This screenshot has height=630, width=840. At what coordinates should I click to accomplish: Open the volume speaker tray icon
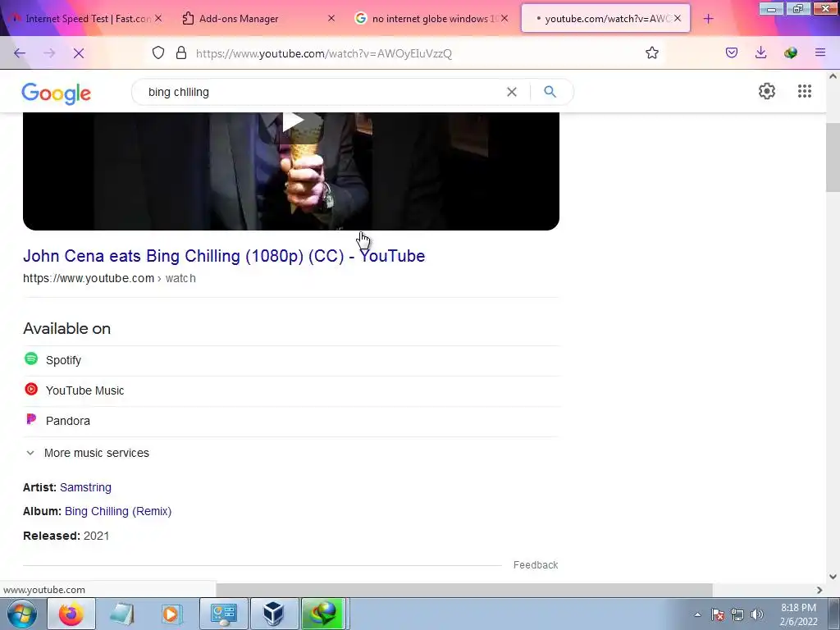(x=757, y=614)
